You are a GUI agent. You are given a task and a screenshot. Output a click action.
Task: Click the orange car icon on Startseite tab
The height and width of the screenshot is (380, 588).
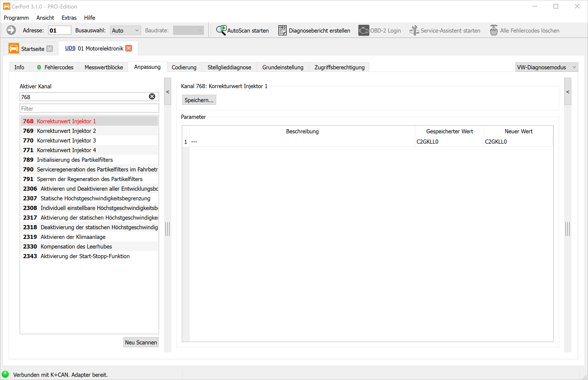tap(14, 48)
